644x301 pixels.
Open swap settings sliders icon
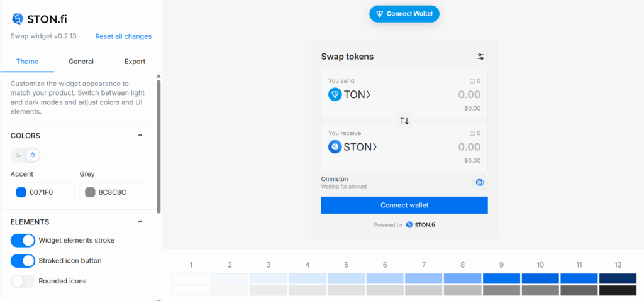481,57
